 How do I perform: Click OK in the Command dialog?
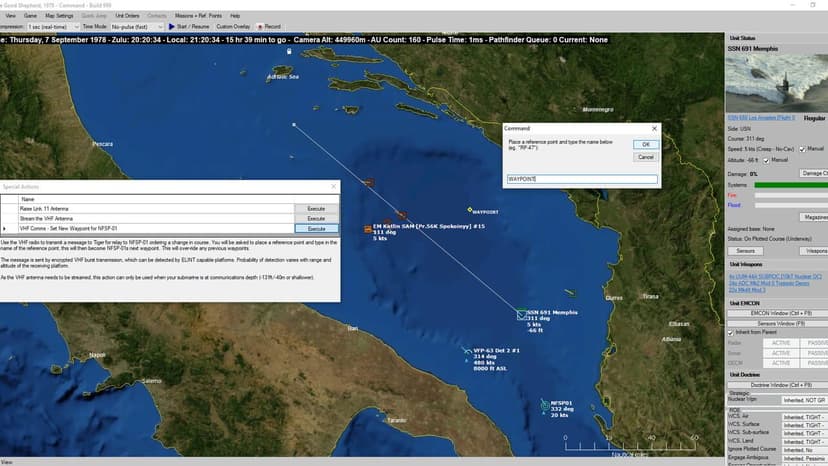click(x=645, y=144)
